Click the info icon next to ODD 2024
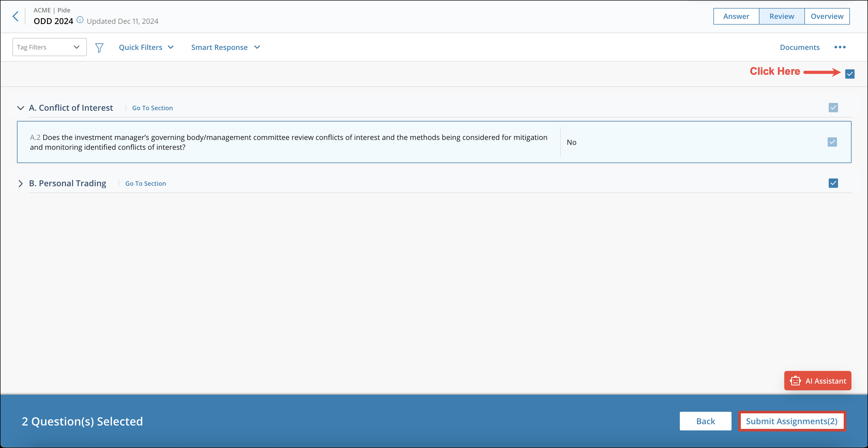868x448 pixels. click(x=80, y=20)
